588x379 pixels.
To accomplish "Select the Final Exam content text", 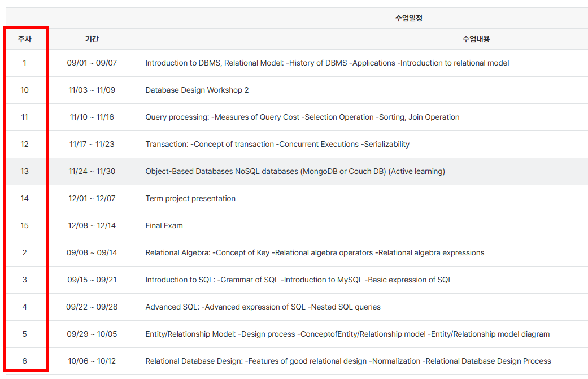I will pos(164,225).
